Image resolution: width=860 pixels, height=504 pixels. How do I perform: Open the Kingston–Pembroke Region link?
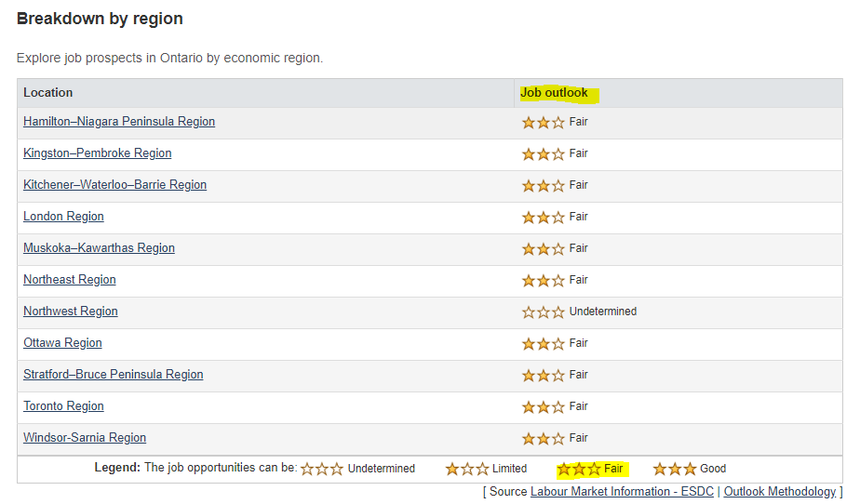click(x=98, y=153)
